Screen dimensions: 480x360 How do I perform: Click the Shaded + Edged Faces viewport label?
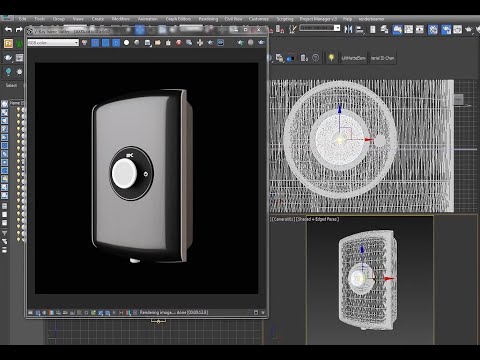[x=317, y=219]
